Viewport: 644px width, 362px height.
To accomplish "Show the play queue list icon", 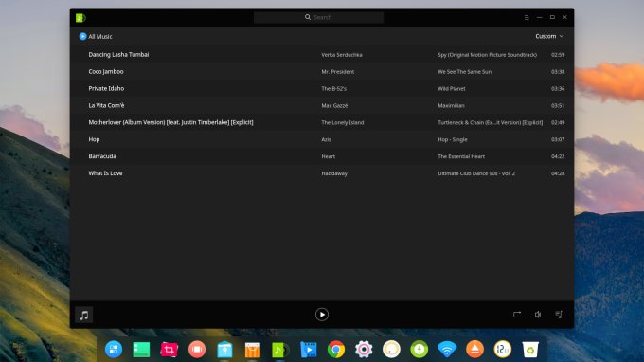I will coord(559,315).
